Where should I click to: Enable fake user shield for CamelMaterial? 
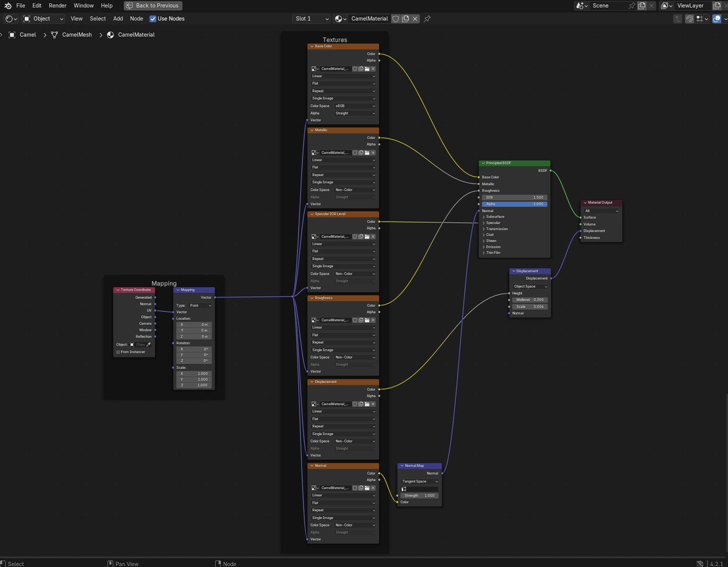click(x=396, y=18)
